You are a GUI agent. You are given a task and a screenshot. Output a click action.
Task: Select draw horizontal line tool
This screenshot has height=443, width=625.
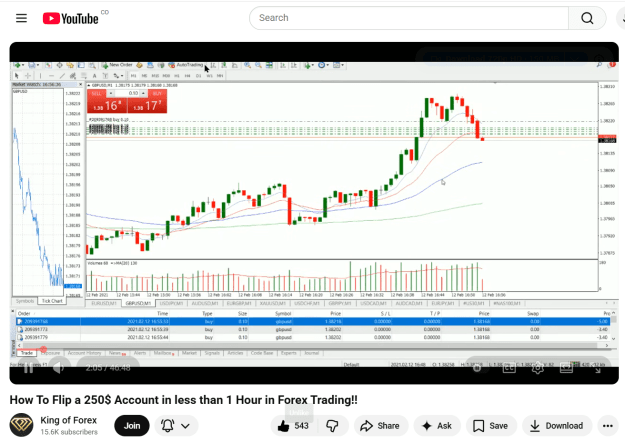tap(51, 75)
